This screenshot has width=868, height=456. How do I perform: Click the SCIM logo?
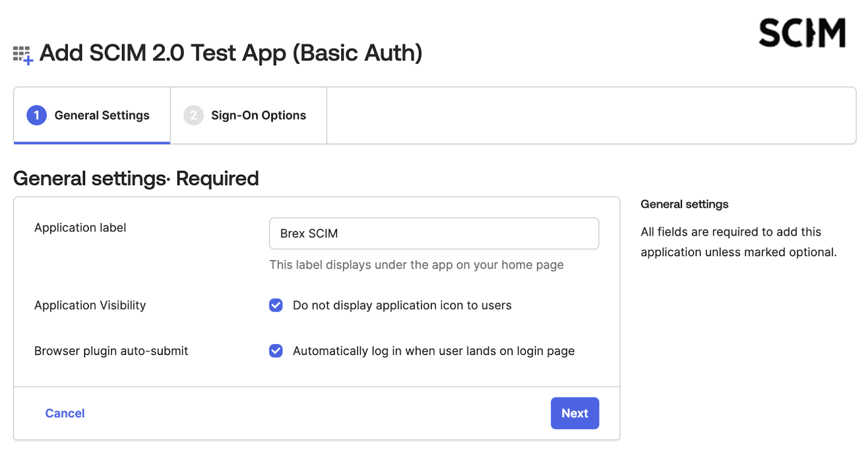(801, 33)
